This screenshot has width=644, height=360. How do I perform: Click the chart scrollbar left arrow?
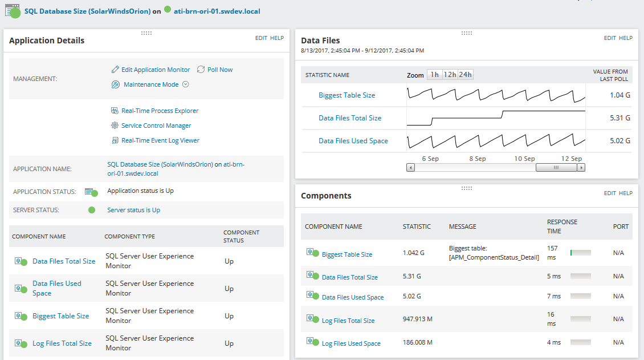point(410,168)
